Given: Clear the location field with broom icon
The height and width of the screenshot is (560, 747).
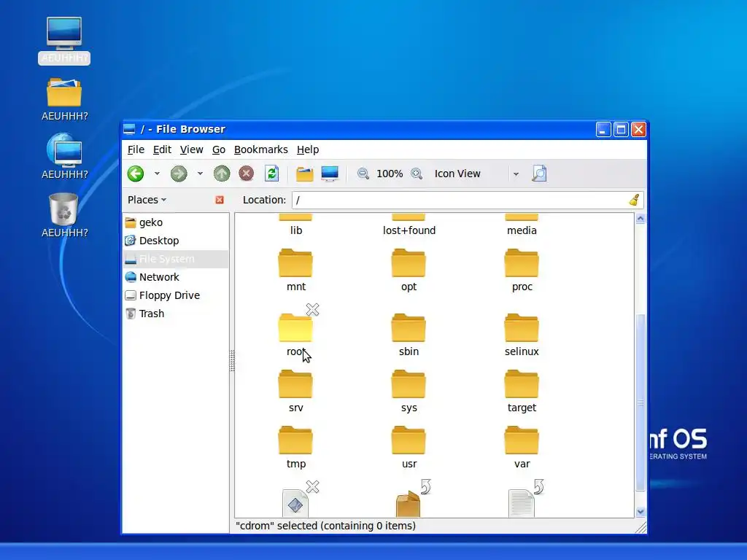Looking at the screenshot, I should pos(634,200).
